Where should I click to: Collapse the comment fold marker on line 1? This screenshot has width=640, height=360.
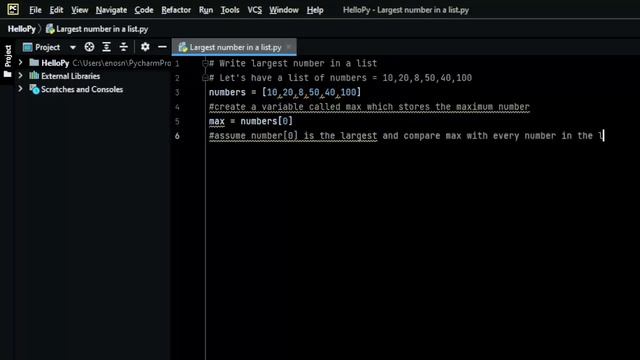(x=205, y=63)
